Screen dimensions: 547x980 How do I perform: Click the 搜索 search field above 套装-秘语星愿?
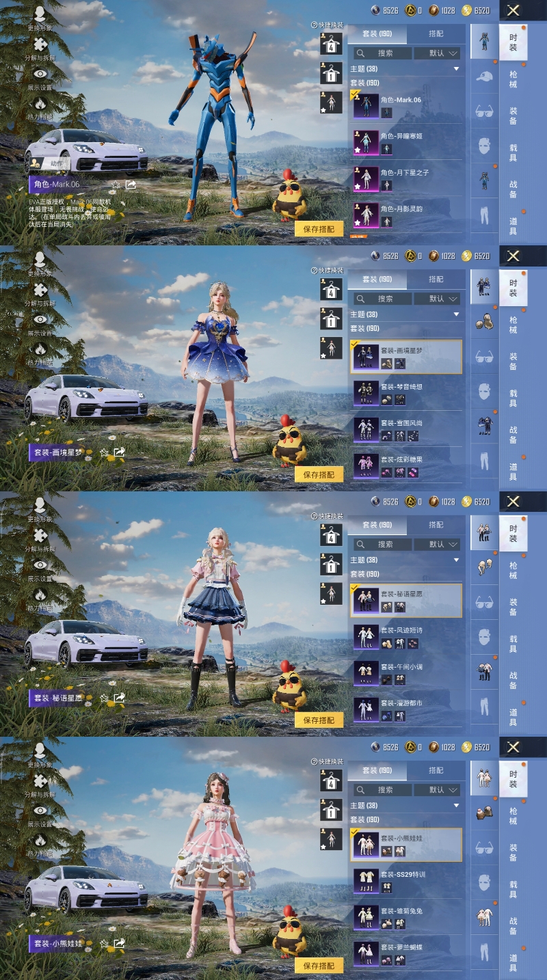pos(384,545)
